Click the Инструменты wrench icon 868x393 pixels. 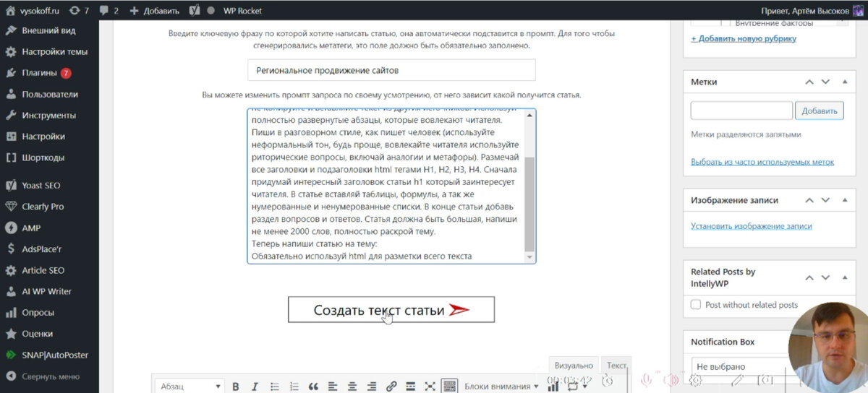point(11,115)
